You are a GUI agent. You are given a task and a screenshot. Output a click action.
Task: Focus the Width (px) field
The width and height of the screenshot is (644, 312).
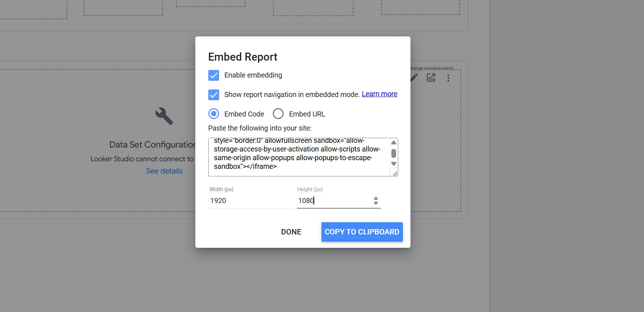[251, 201]
